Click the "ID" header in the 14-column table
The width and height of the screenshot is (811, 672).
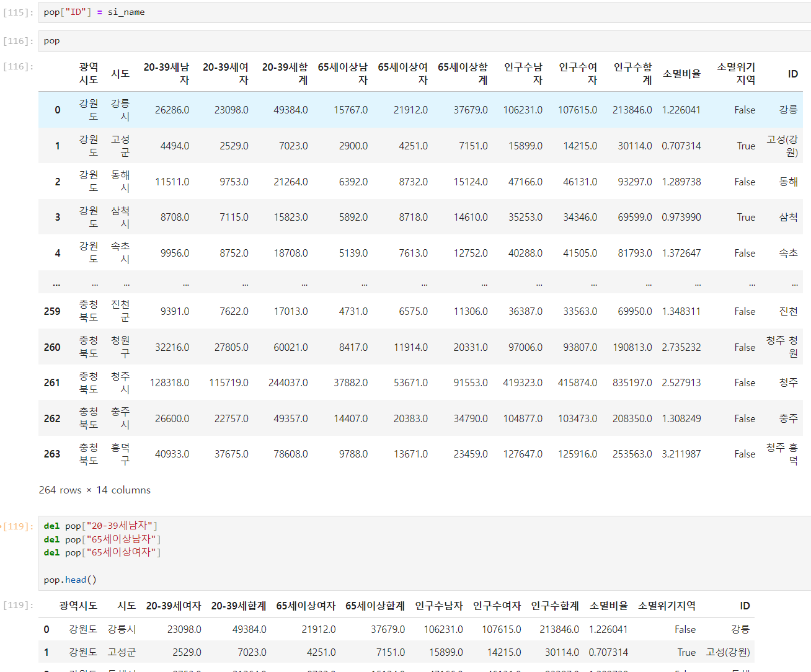[x=793, y=74]
